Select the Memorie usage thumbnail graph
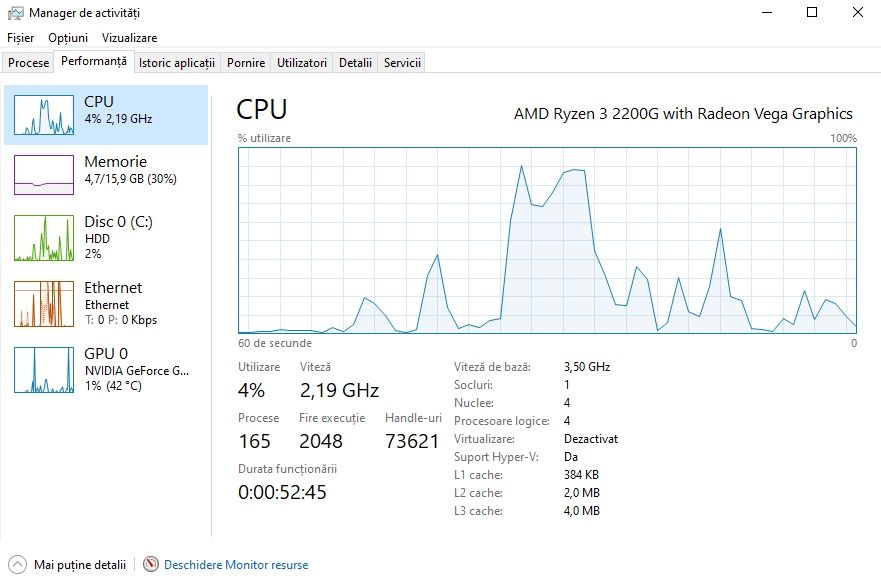 (x=44, y=175)
